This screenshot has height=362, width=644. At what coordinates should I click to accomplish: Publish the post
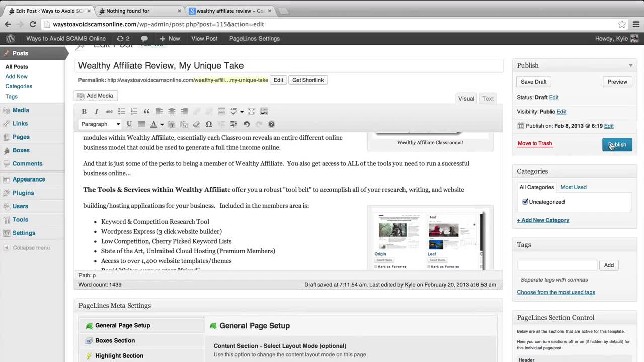[617, 145]
